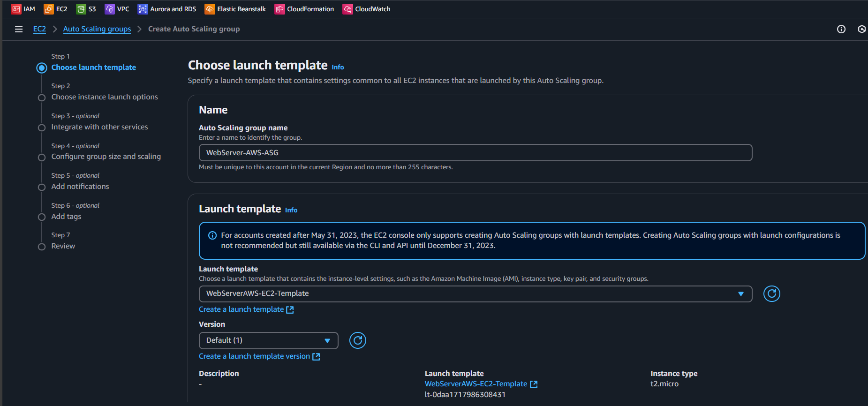This screenshot has height=406, width=868.
Task: Click the info circle icon in the blue notice
Action: (x=212, y=235)
